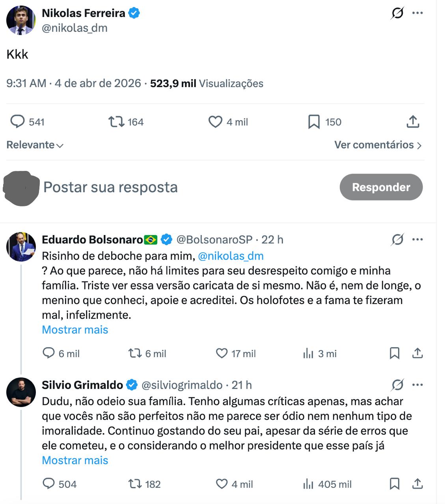Share the main tweet
Image resolution: width=445 pixels, height=504 pixels.
(x=413, y=122)
